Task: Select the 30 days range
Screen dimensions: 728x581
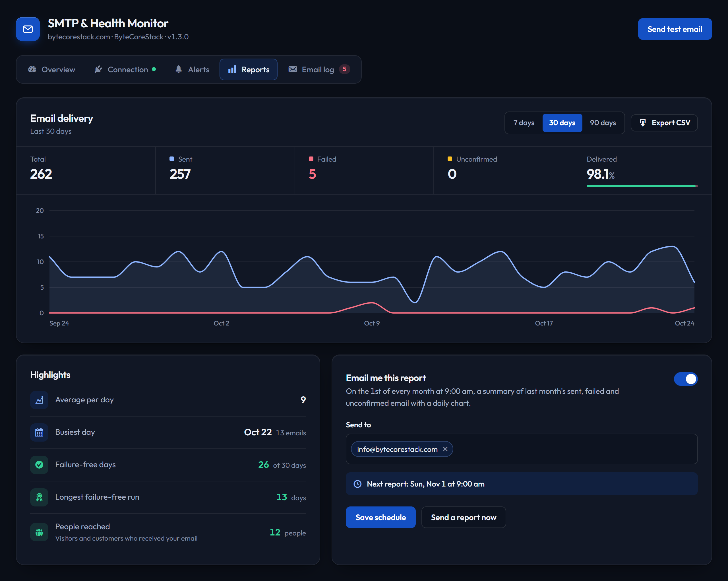Action: pyautogui.click(x=562, y=123)
